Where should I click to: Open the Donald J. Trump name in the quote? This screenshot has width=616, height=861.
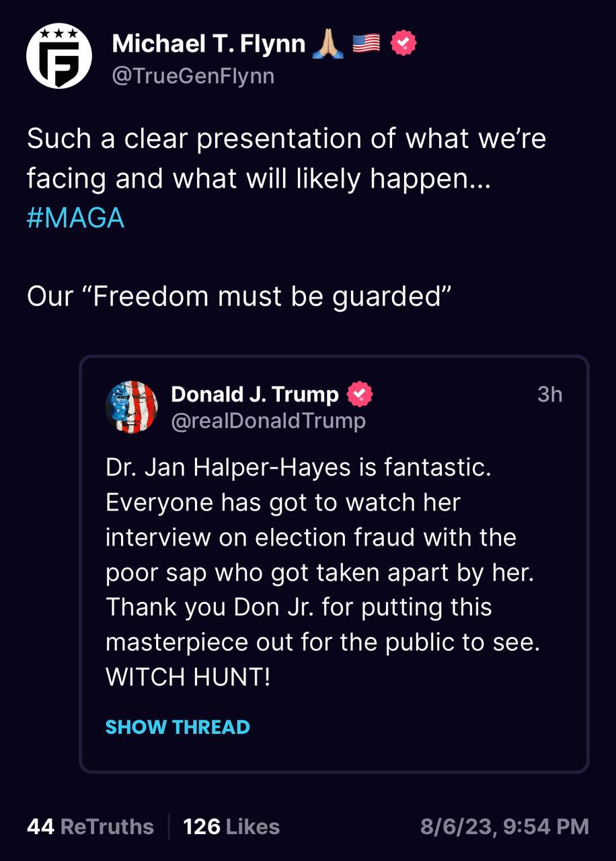[255, 394]
